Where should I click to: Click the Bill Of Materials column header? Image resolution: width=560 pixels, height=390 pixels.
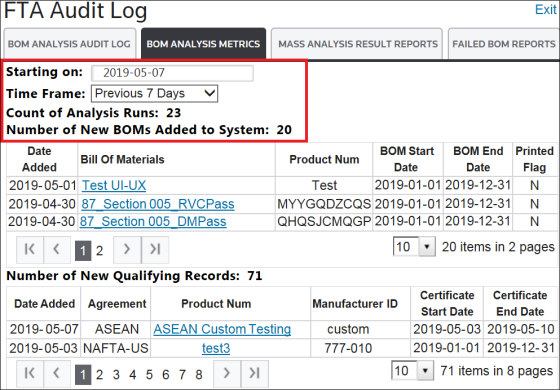click(176, 159)
